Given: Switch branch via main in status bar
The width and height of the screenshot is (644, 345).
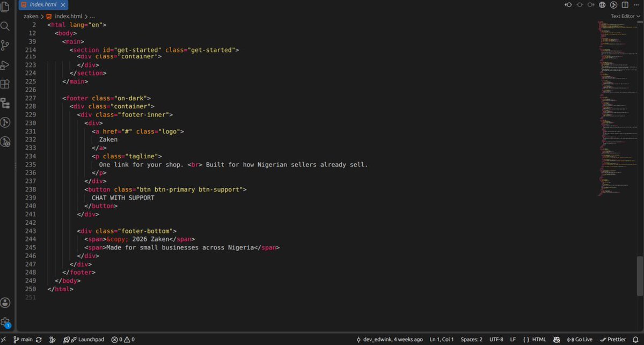Looking at the screenshot, I should (x=23, y=339).
